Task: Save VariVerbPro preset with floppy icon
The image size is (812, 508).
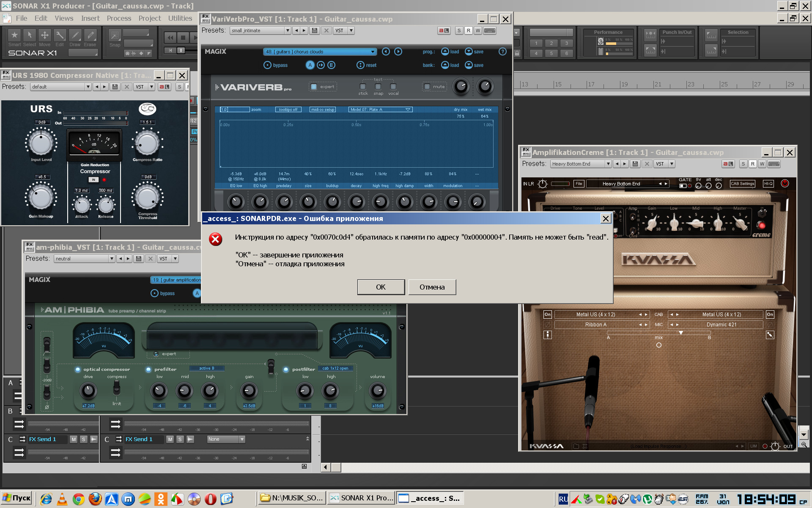Action: pos(314,30)
